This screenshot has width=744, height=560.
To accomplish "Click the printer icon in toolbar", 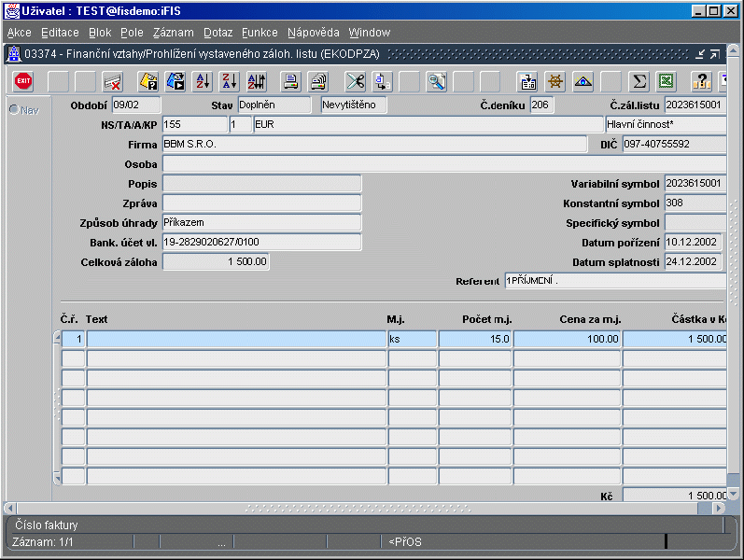I will pos(291,81).
